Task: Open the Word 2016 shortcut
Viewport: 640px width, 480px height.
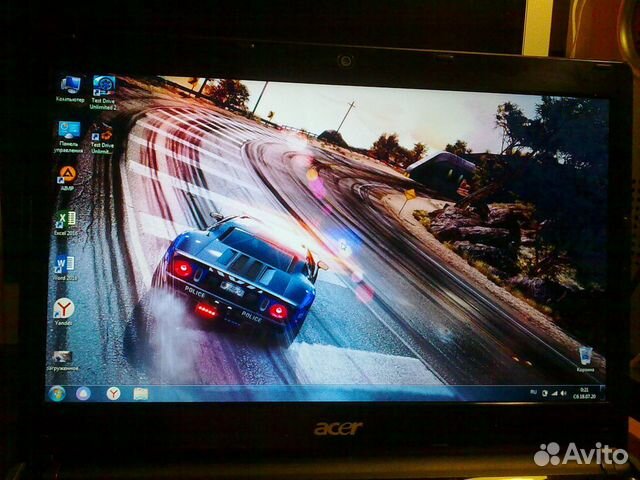Action: [x=65, y=268]
